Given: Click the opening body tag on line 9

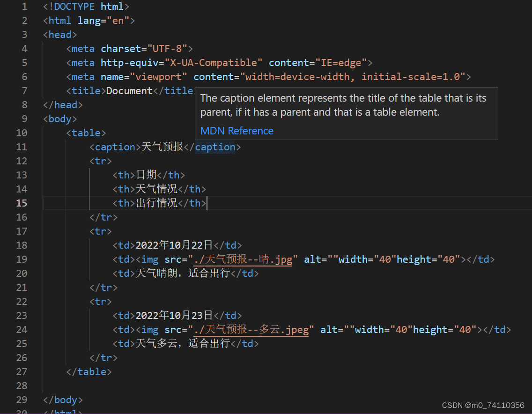Looking at the screenshot, I should (60, 119).
